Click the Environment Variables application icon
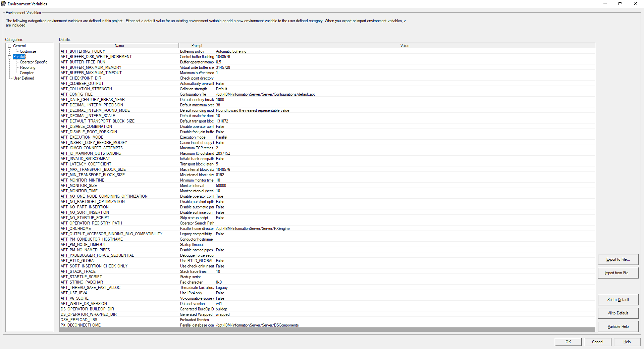The image size is (644, 349). tap(3, 4)
